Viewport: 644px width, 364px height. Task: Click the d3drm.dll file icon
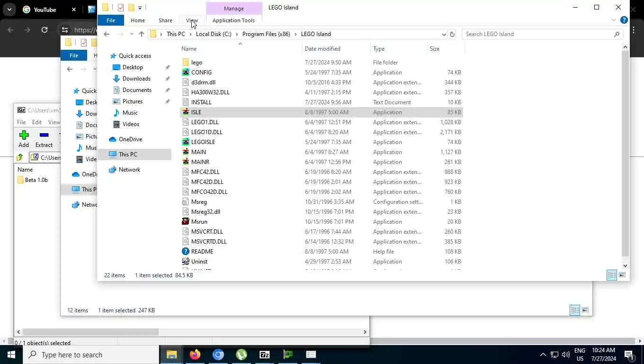click(186, 82)
